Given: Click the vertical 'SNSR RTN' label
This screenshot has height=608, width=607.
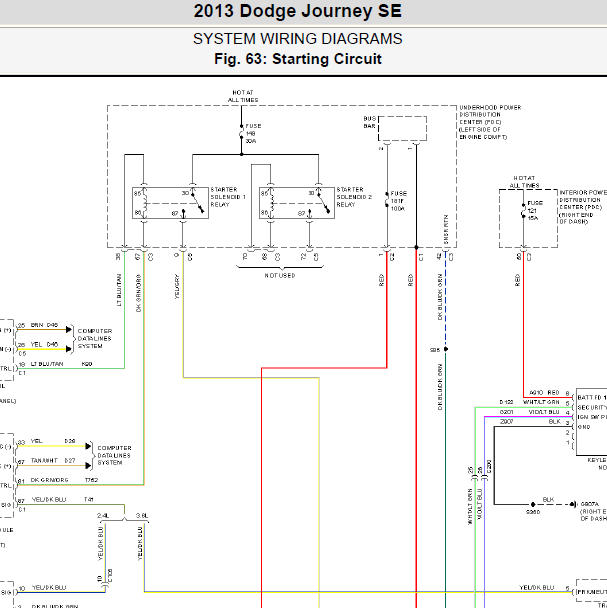Looking at the screenshot, I should click(x=446, y=229).
